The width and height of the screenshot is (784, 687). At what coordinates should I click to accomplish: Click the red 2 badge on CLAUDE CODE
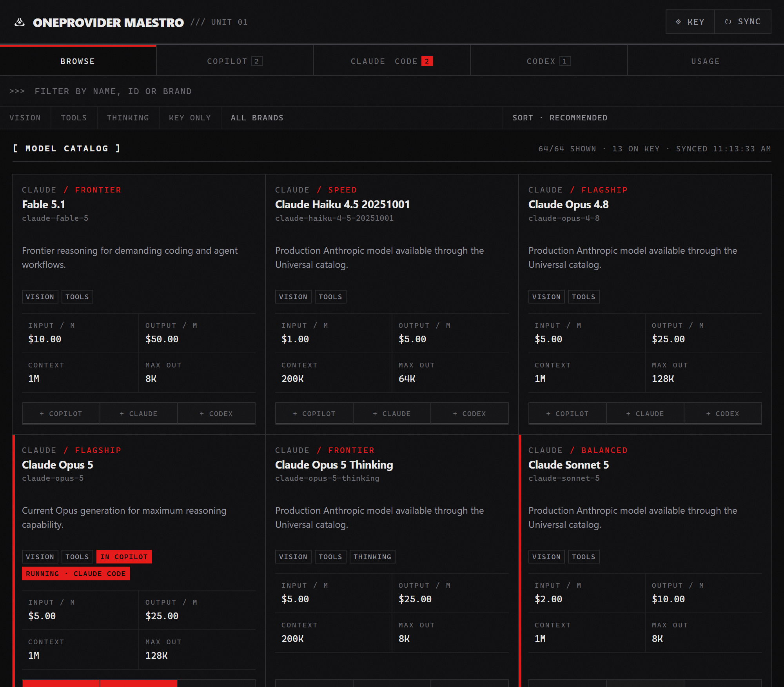[x=427, y=61]
